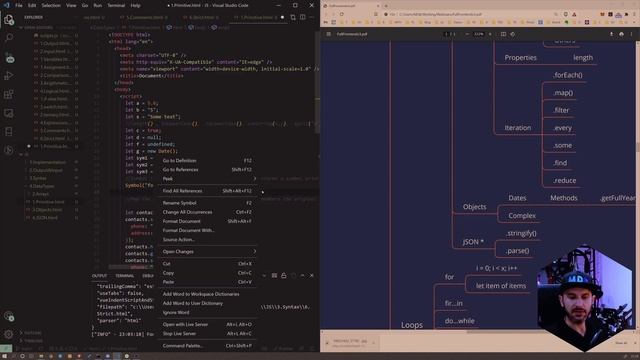
Task: Expand the Peek submenu
Action: (207, 179)
